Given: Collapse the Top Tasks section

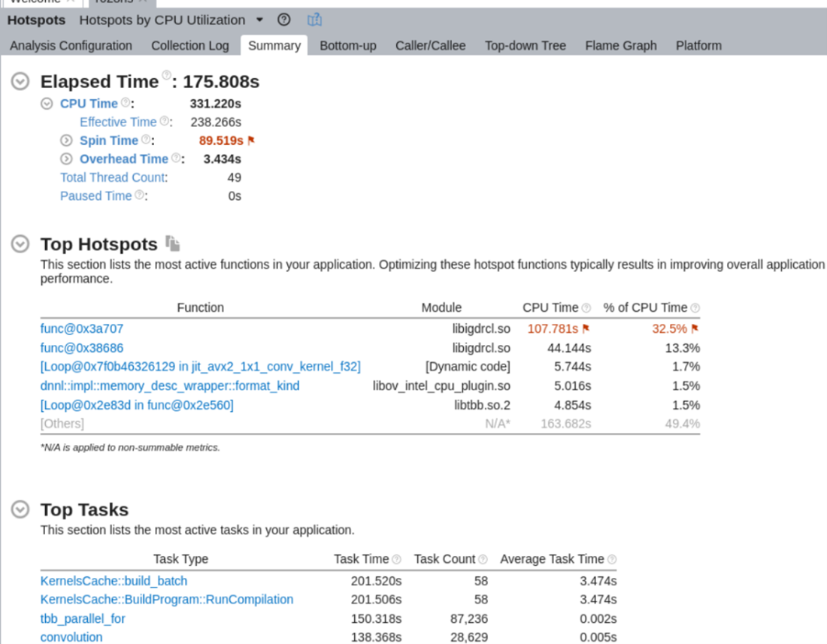Looking at the screenshot, I should pos(20,509).
